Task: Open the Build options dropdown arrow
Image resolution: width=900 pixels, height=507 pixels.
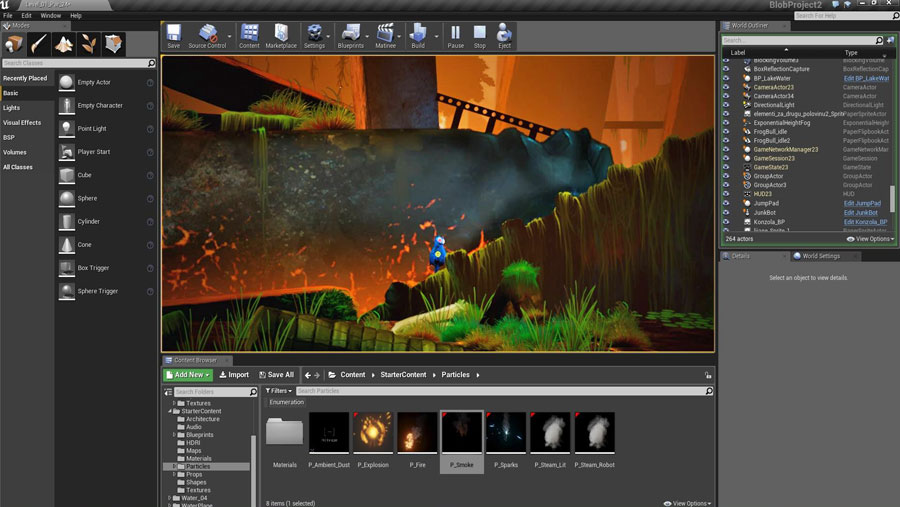Action: coord(436,36)
